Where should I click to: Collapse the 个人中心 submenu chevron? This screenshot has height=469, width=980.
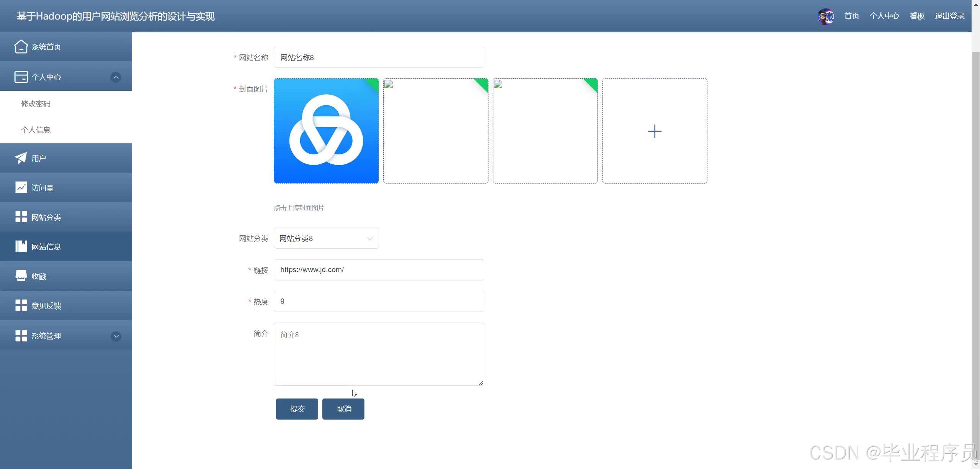116,77
